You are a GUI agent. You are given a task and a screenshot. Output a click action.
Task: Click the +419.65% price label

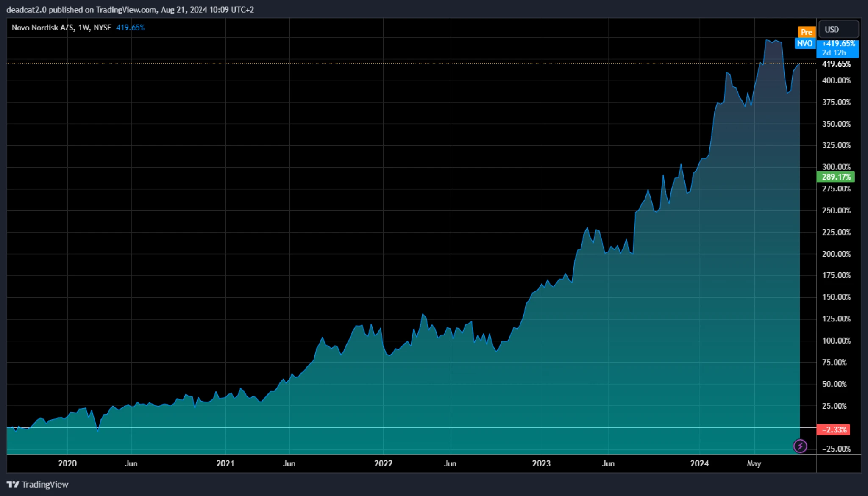click(838, 44)
